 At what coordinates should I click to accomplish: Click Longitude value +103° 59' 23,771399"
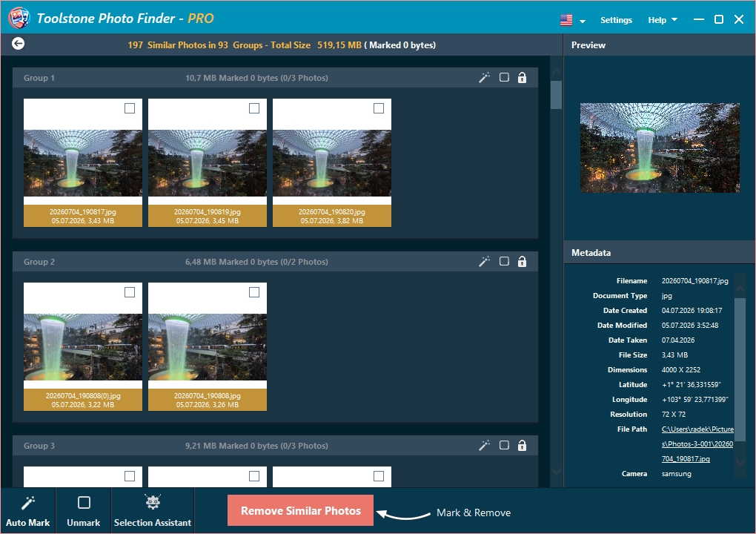[x=694, y=400]
